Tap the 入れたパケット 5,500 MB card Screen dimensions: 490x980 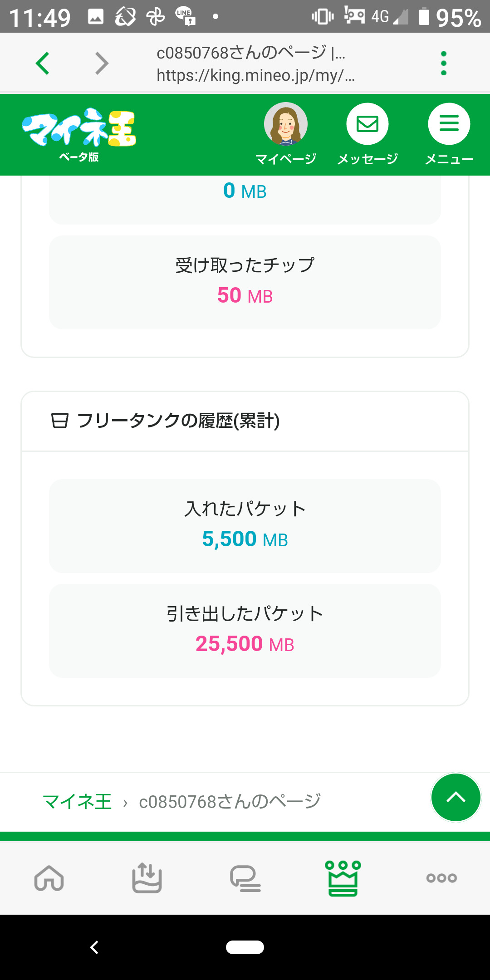point(245,526)
